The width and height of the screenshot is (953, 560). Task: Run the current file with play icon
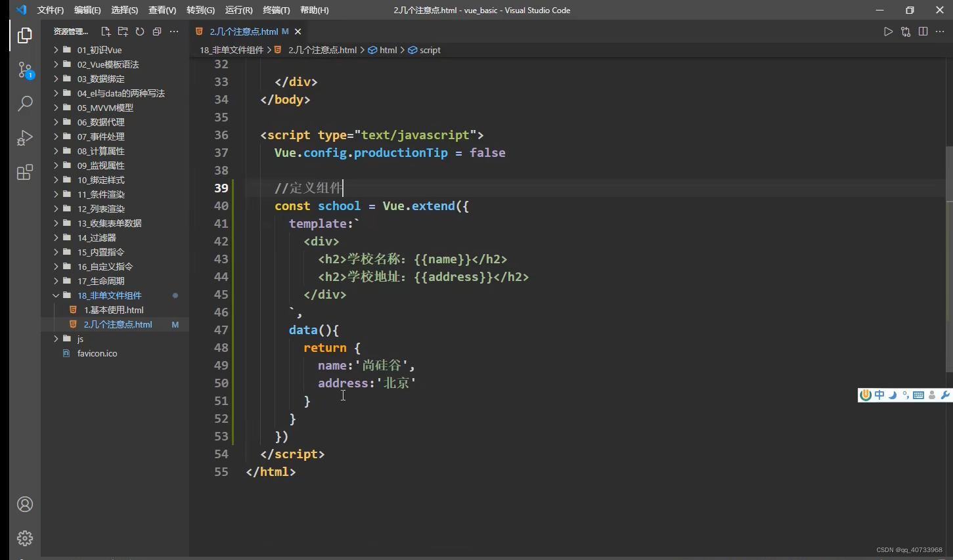(888, 32)
